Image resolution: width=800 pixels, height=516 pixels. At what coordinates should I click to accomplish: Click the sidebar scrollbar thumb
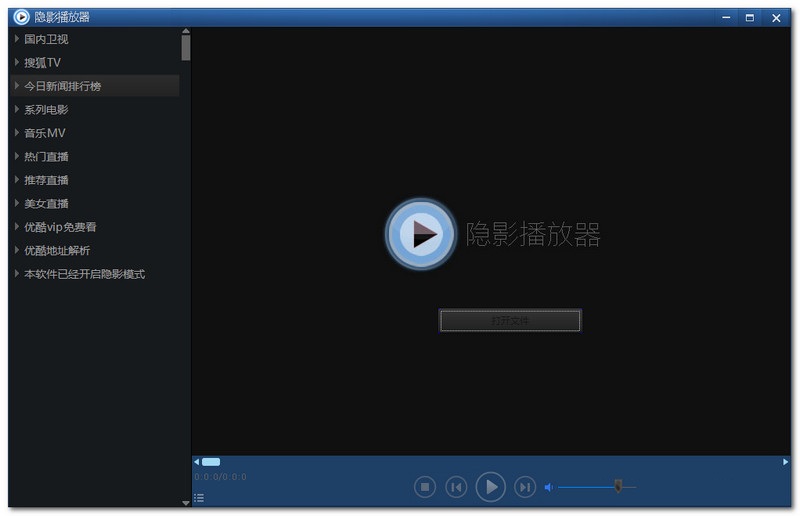(186, 47)
